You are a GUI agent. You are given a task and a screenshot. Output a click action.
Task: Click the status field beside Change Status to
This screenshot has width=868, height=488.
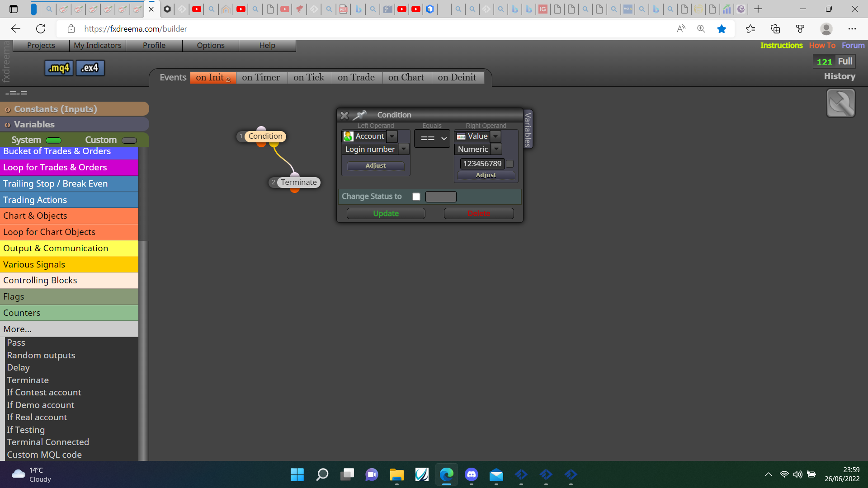(x=441, y=197)
